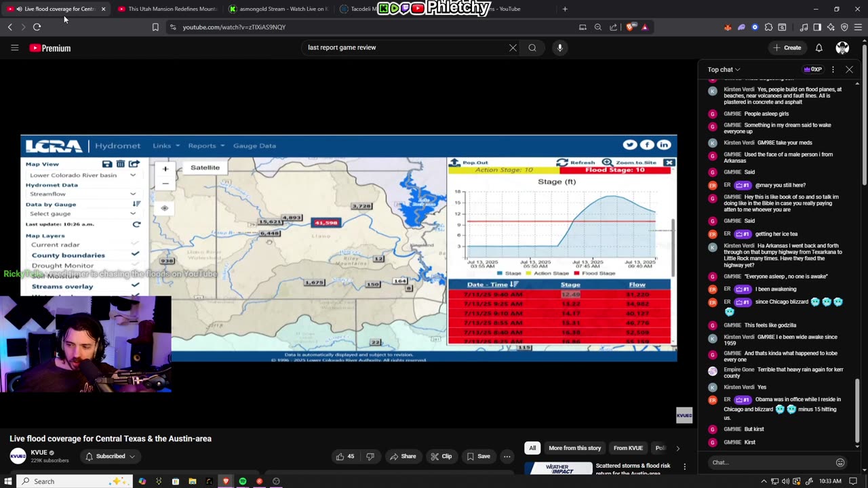
Task: Open the Subscribed notification options dropdown
Action: pyautogui.click(x=110, y=456)
